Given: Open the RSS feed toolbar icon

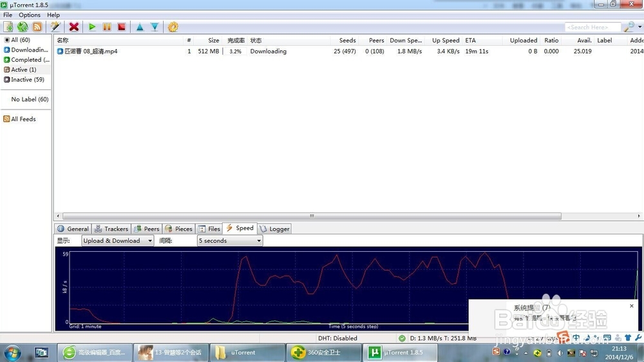Looking at the screenshot, I should pyautogui.click(x=37, y=27).
